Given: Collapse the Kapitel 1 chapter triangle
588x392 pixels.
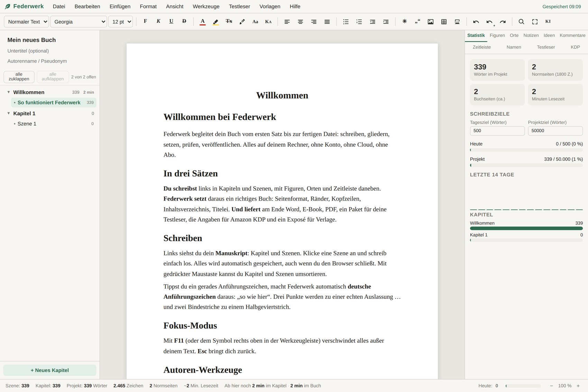Looking at the screenshot, I should click(9, 113).
